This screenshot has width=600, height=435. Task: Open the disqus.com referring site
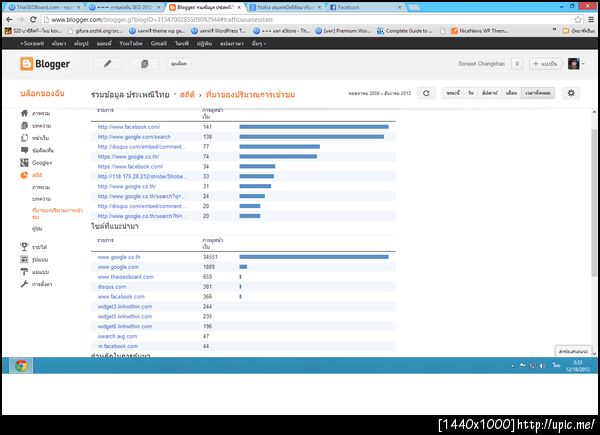[x=112, y=287]
